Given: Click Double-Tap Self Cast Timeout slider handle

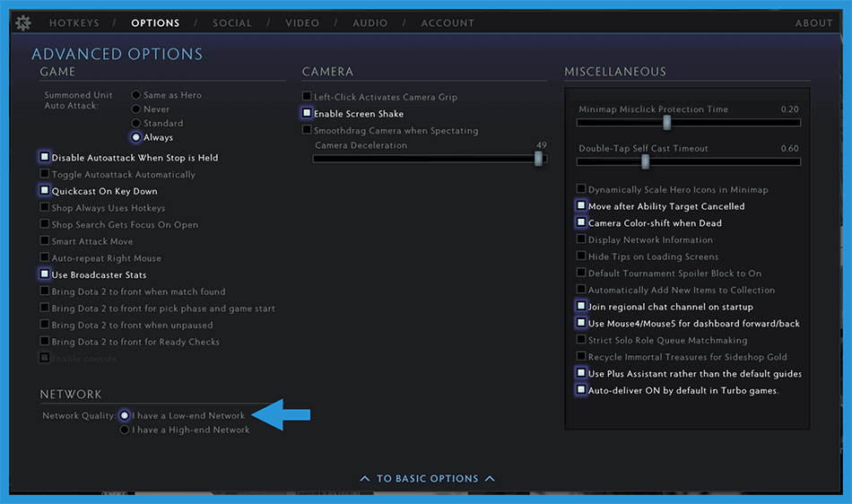Looking at the screenshot, I should [x=645, y=161].
